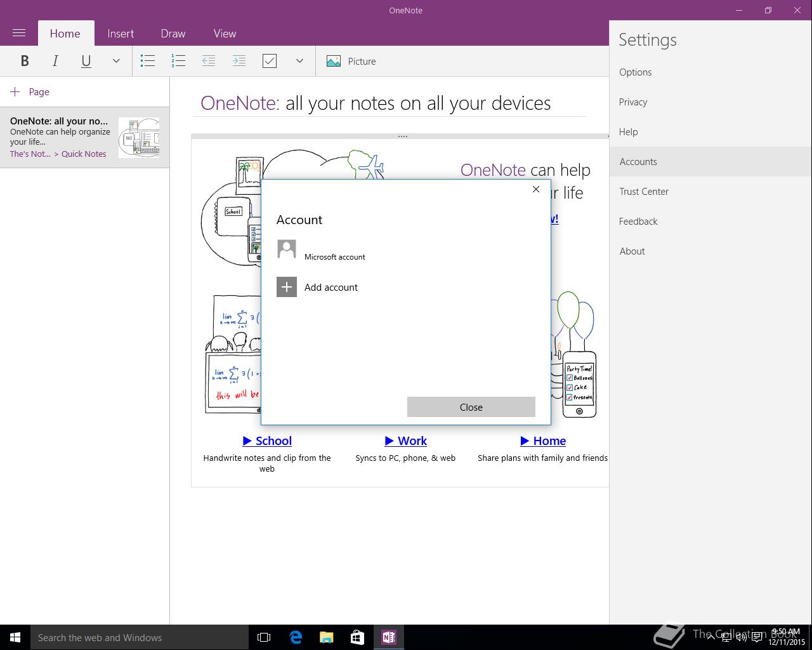Toggle italic formatting
The height and width of the screenshot is (650, 812).
point(55,61)
